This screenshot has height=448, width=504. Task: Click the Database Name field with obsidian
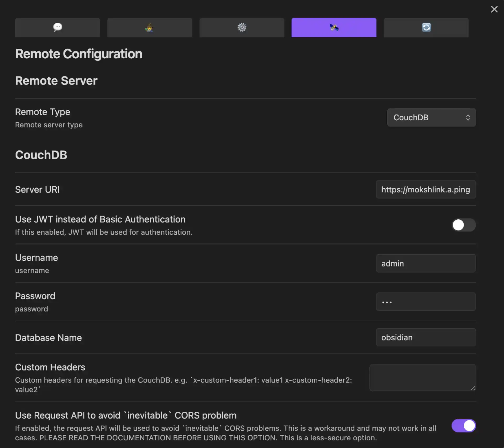[426, 337]
